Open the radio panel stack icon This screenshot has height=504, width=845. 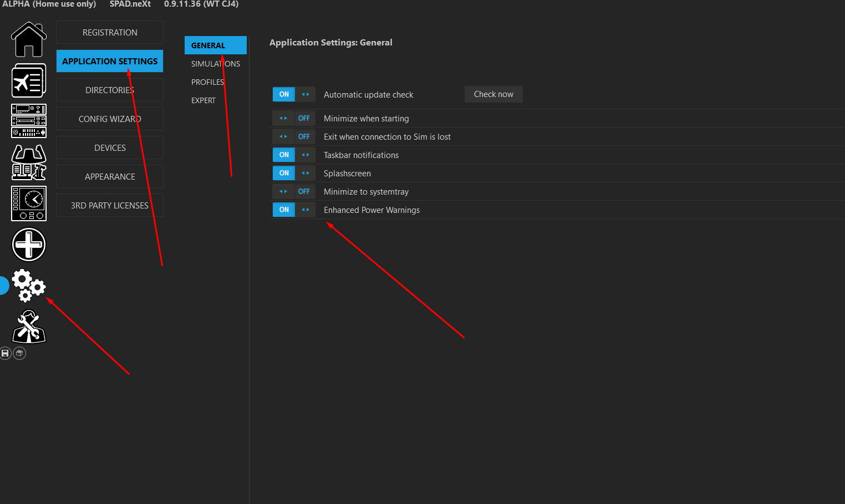[x=29, y=121]
